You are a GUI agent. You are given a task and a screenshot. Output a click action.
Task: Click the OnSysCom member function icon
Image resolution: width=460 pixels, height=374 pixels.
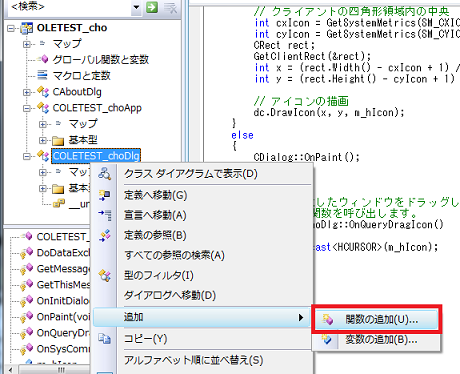point(27,348)
